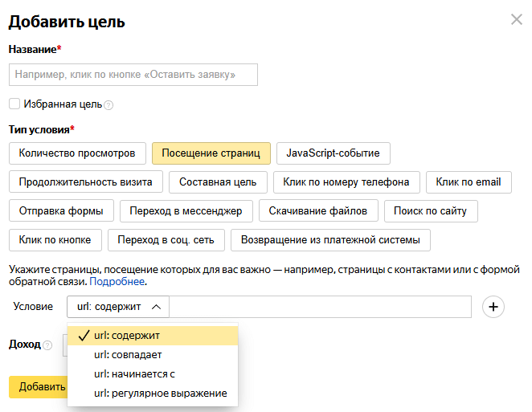Choose Отправка формы condition type
The width and height of the screenshot is (532, 412).
point(61,211)
